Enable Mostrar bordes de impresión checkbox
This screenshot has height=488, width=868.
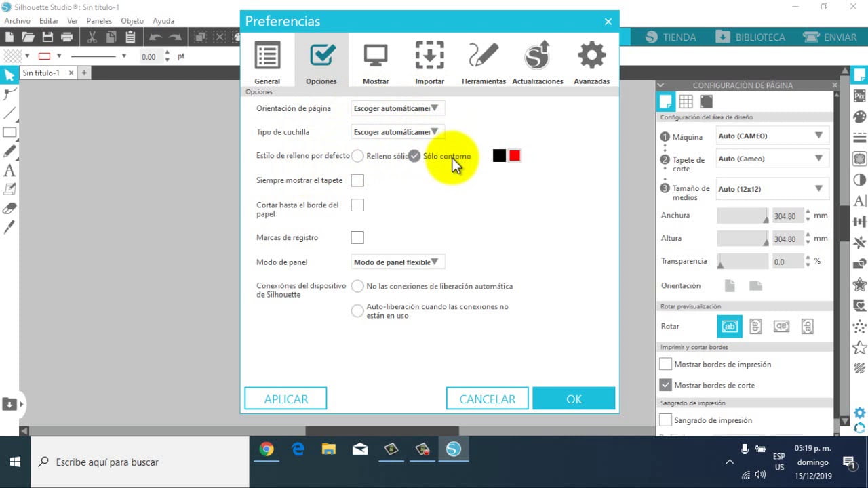[x=666, y=365]
